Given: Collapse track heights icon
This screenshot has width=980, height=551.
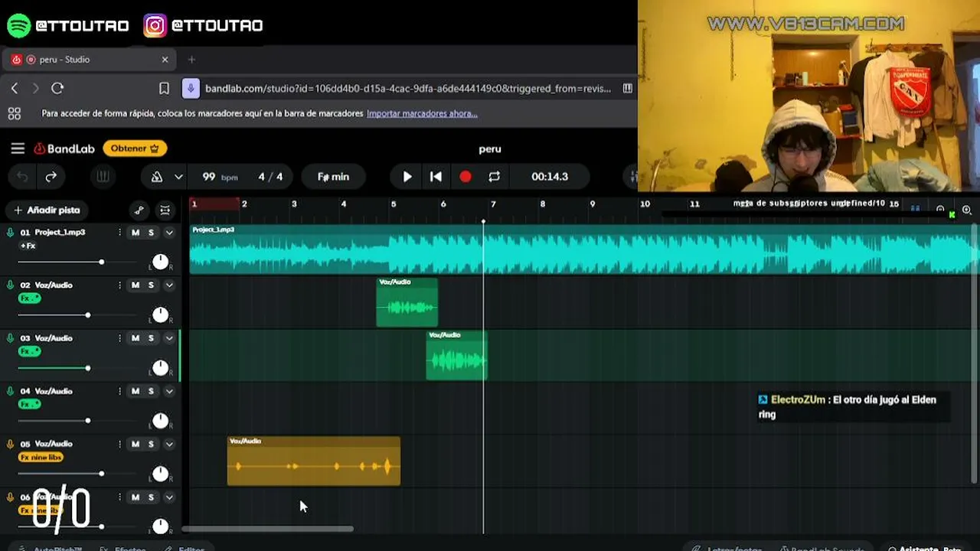Looking at the screenshot, I should [x=165, y=210].
